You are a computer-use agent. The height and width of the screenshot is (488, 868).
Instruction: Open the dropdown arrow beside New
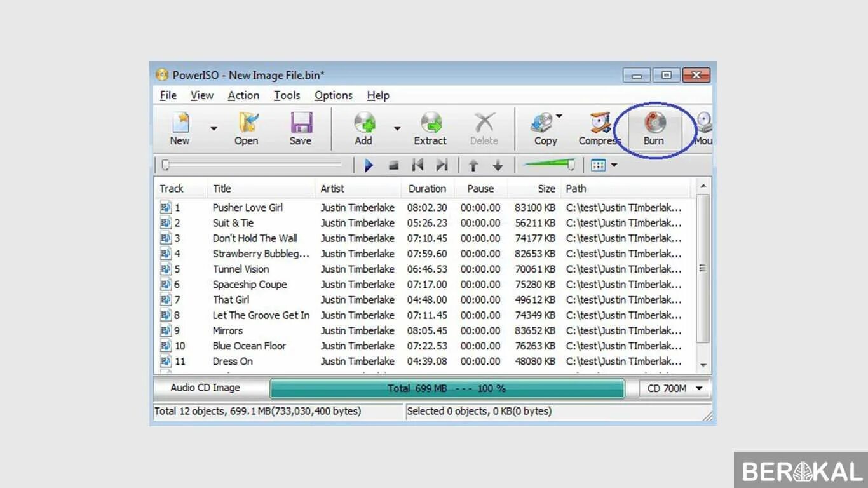pos(214,129)
